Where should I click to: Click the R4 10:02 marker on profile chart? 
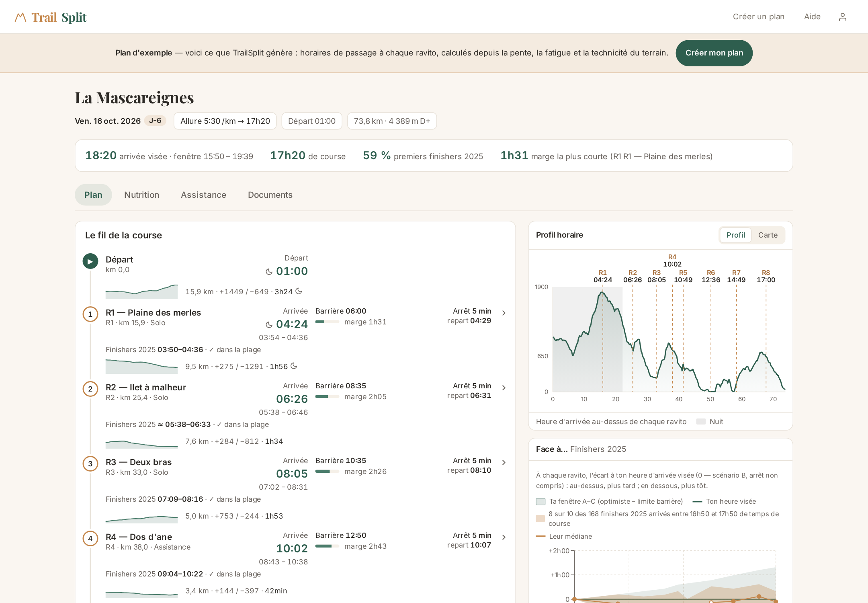[672, 260]
